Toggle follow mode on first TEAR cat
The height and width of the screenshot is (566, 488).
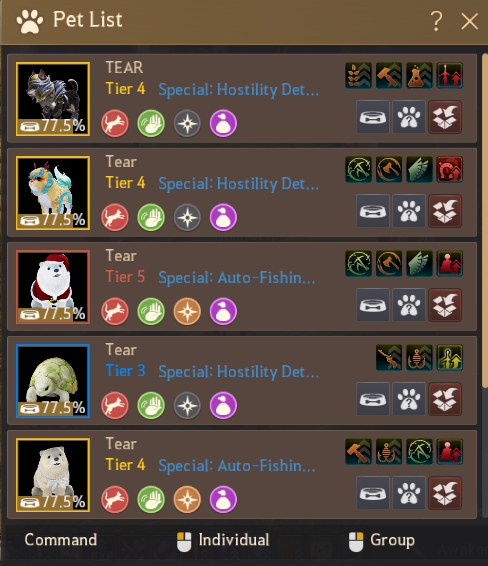[x=115, y=123]
